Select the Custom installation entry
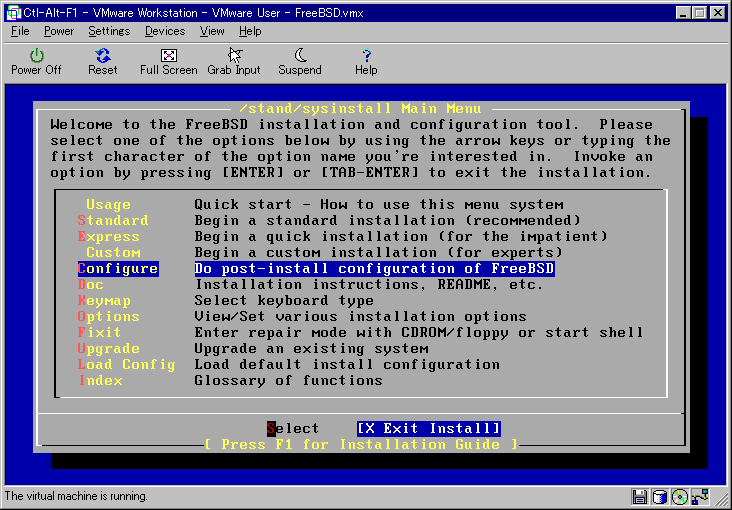The image size is (732, 510). click(113, 252)
